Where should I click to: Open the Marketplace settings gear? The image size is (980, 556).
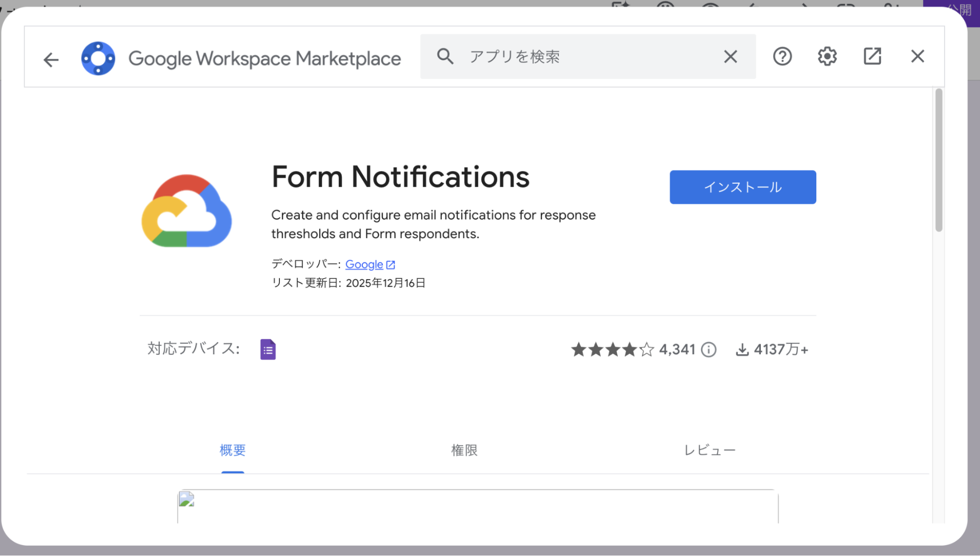pos(827,56)
